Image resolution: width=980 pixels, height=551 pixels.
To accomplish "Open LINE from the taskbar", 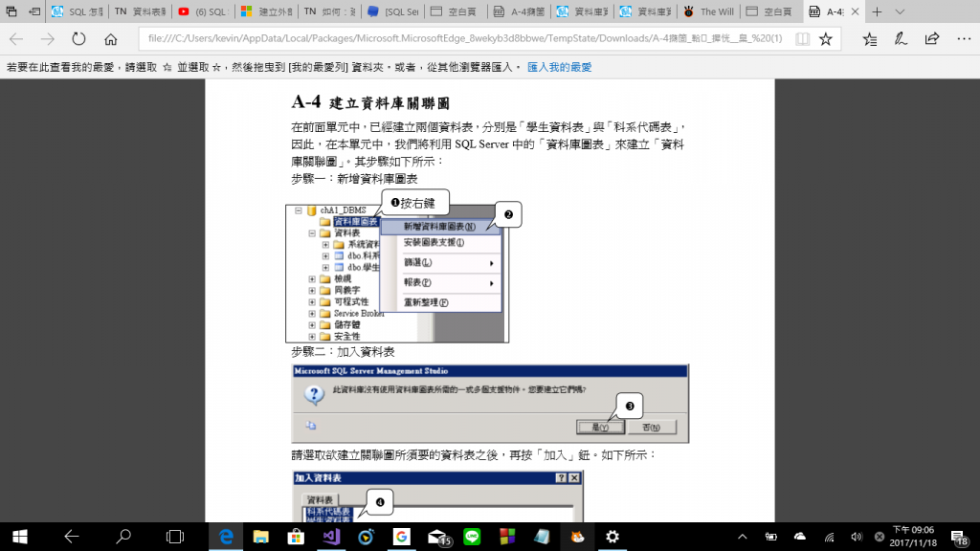I will point(472,537).
